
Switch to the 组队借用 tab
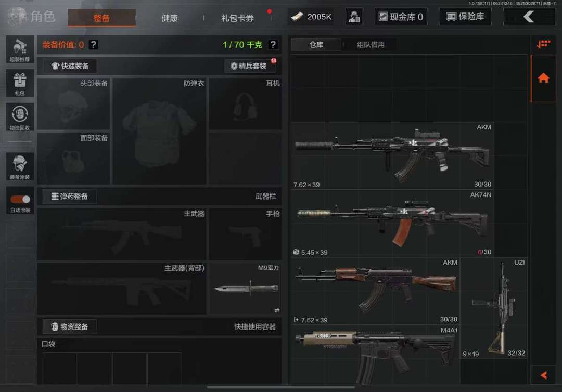tap(371, 45)
